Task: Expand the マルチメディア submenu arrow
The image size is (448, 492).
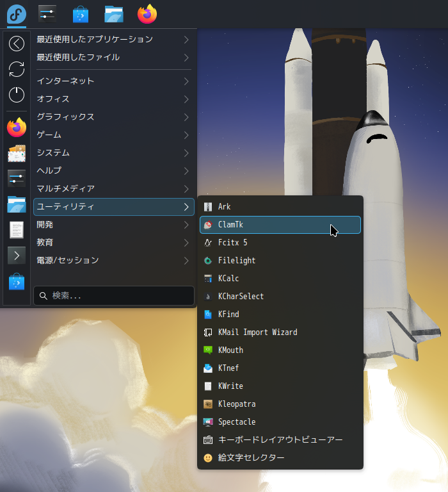Action: (x=186, y=188)
